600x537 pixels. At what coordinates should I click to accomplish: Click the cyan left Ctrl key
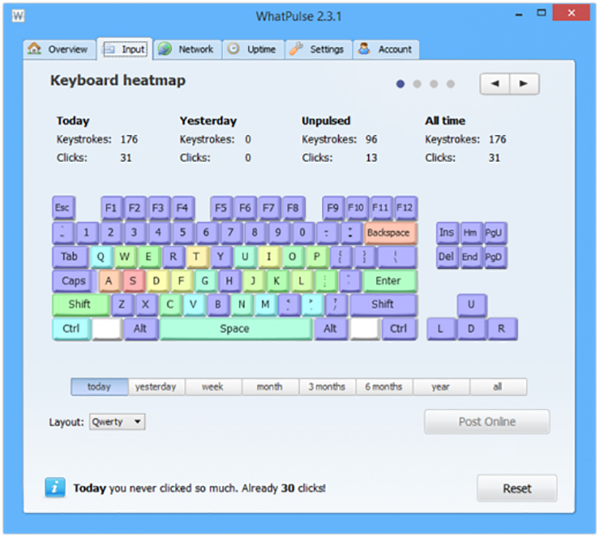coord(72,329)
